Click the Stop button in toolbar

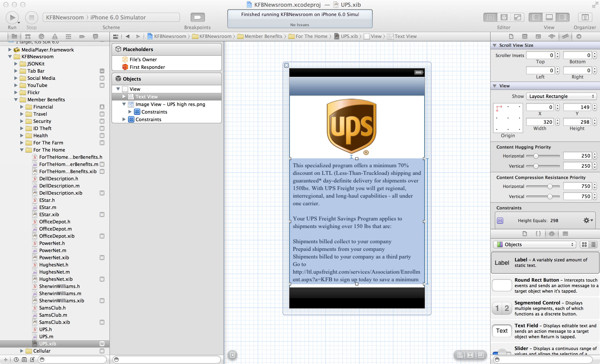click(x=31, y=18)
